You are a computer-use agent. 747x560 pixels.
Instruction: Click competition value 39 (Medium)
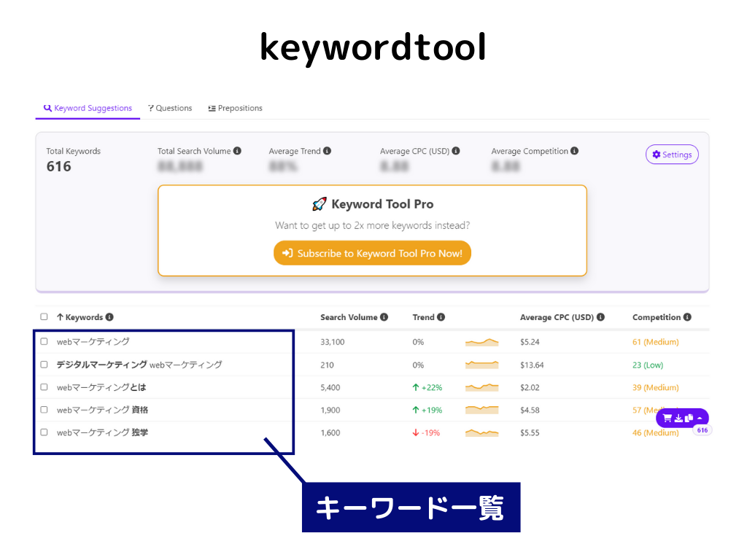[x=656, y=388]
